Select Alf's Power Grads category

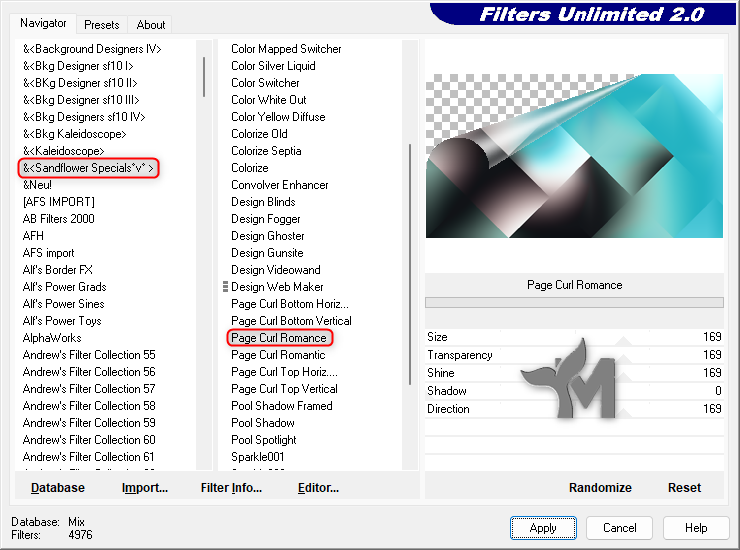point(65,287)
